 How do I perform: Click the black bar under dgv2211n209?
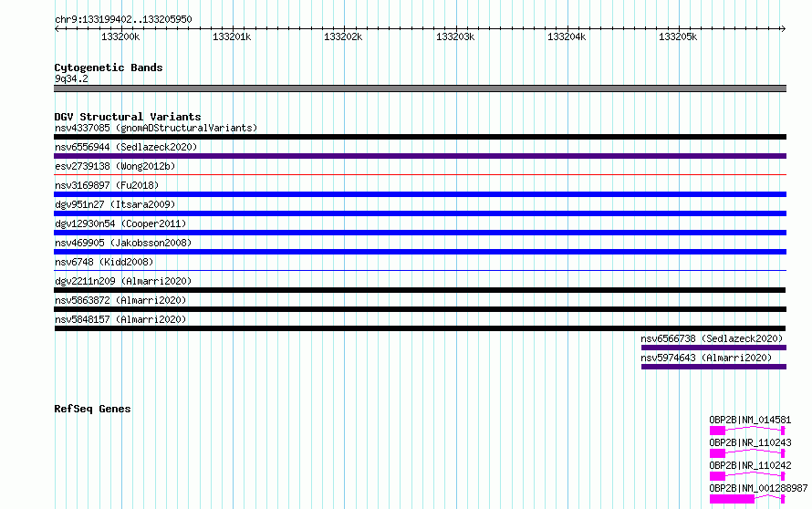420,290
